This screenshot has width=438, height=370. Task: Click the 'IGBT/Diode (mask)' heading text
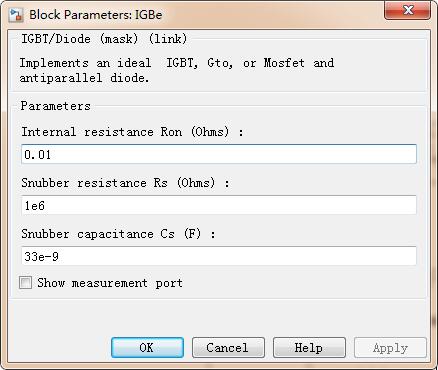(x=80, y=39)
